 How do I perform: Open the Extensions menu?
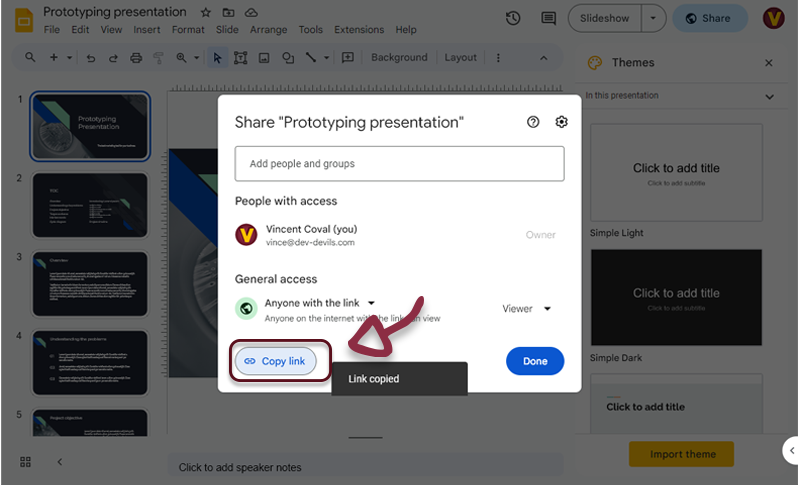(358, 30)
